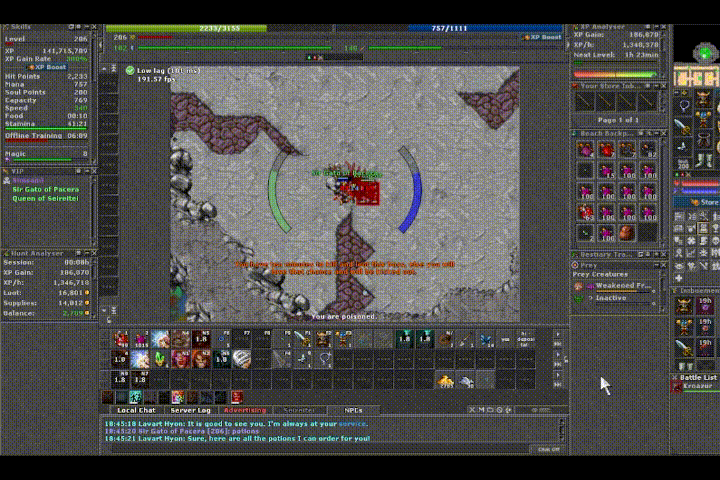Click the equipped boots slot

[703, 160]
